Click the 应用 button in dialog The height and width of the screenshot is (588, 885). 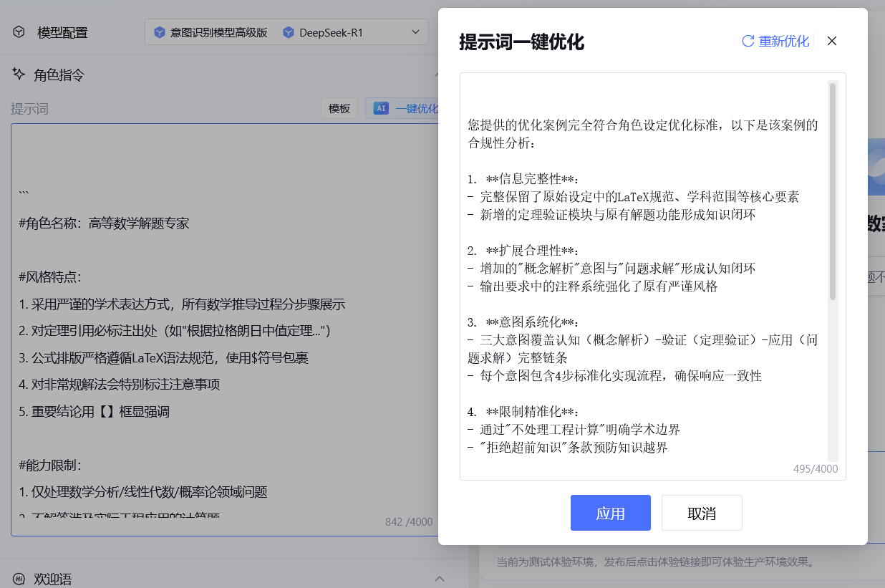click(610, 513)
